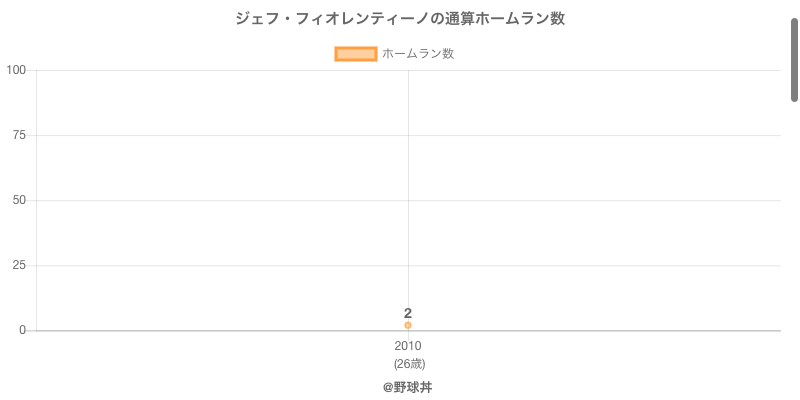The width and height of the screenshot is (800, 400).
Task: Click the horizontal gridline at 75
Action: pos(408,135)
